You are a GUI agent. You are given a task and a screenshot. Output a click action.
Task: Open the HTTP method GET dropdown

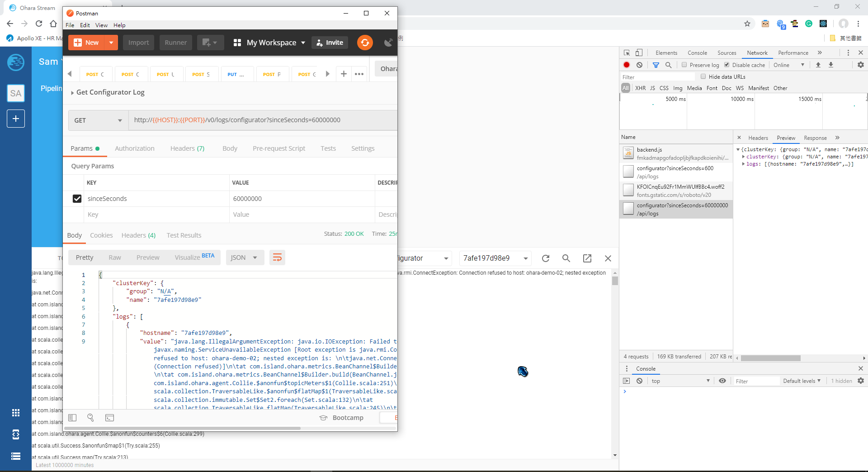coord(98,120)
